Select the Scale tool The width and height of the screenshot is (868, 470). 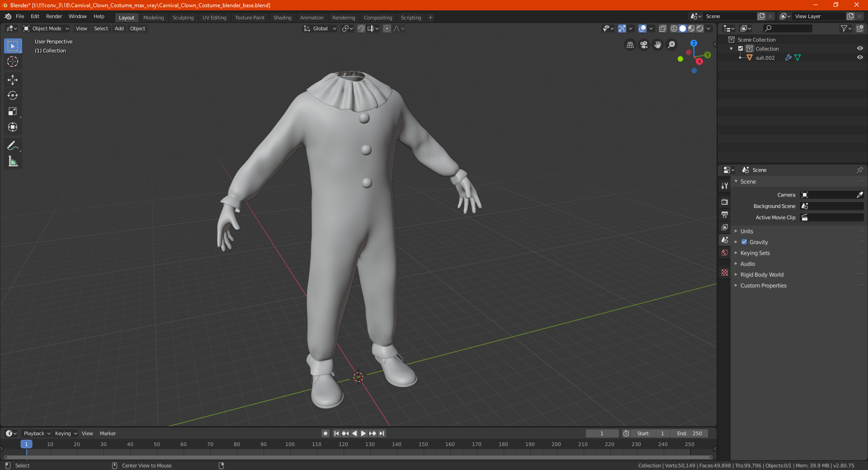(x=13, y=112)
